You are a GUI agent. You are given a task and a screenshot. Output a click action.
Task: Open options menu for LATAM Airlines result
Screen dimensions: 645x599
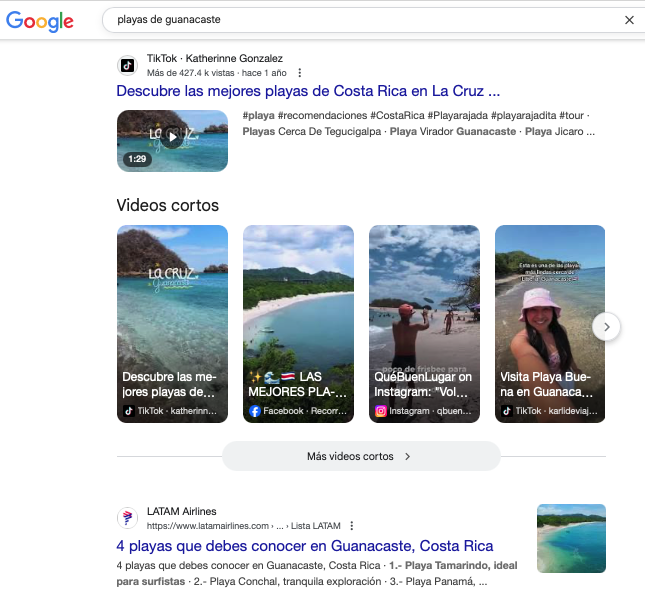[351, 526]
